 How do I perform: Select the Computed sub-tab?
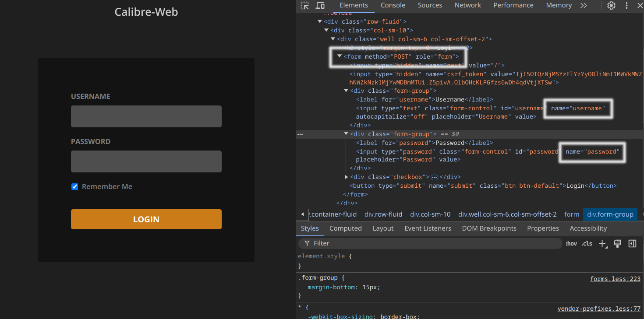pos(346,228)
